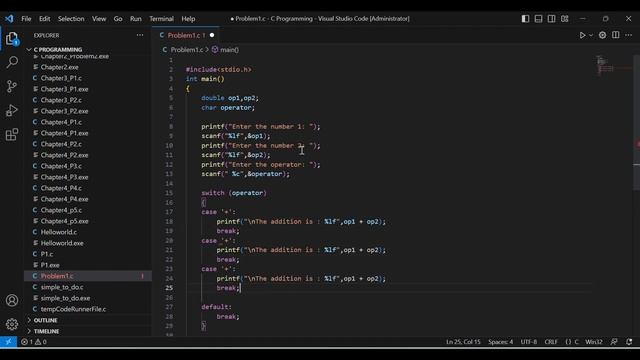Open the View menu
The image size is (640, 360).
tap(99, 19)
